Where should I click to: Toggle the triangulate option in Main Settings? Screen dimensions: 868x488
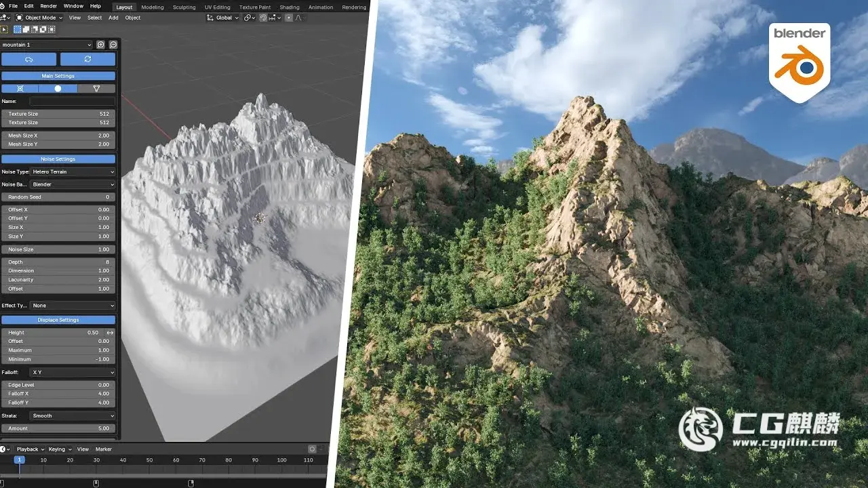coord(96,89)
